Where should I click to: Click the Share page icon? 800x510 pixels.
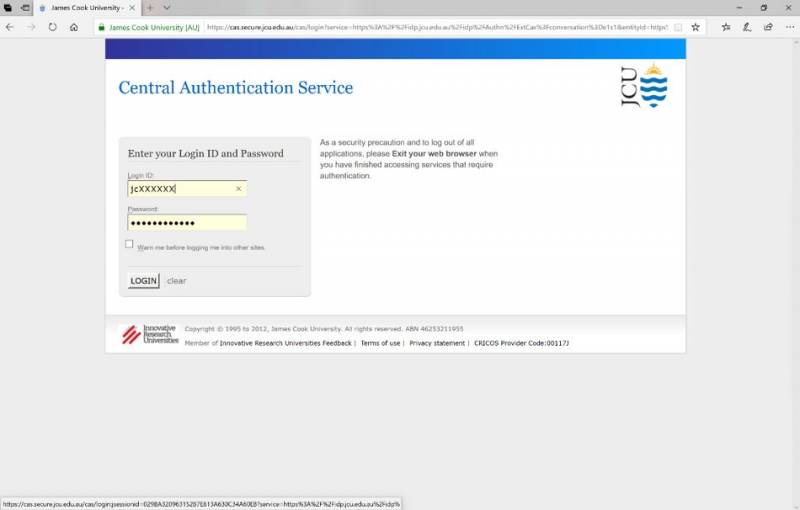tap(767, 27)
